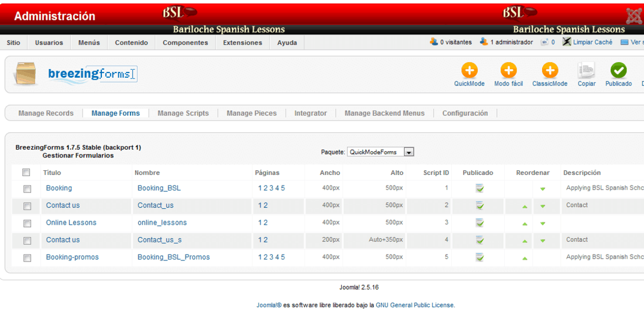The image size is (644, 309).
Task: Move Contact_us form up in order
Action: [525, 207]
